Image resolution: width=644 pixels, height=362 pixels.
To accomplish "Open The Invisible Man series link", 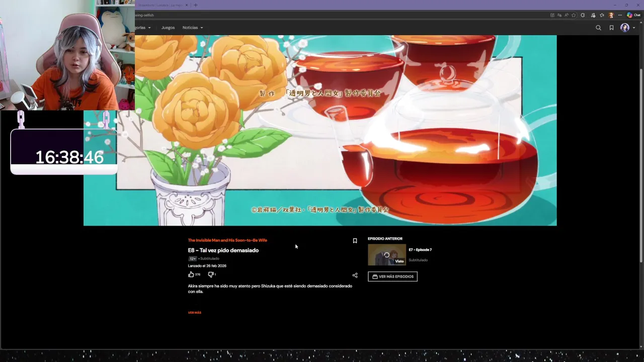I will tap(227, 240).
